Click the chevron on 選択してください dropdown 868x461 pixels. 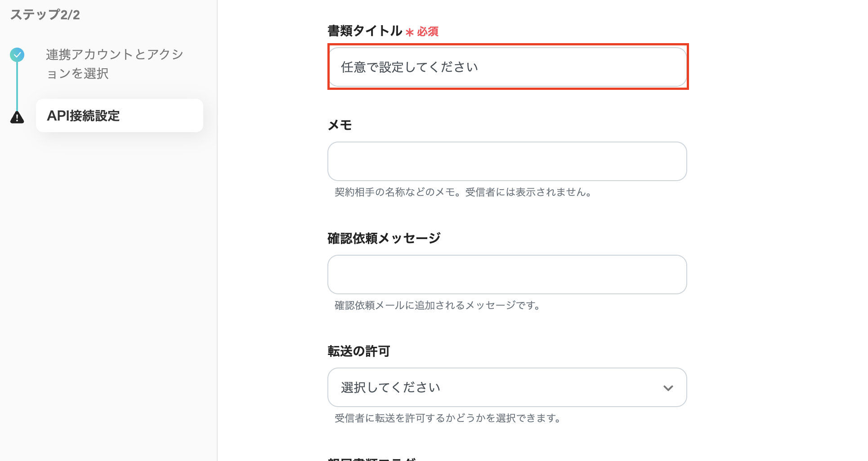pyautogui.click(x=668, y=387)
